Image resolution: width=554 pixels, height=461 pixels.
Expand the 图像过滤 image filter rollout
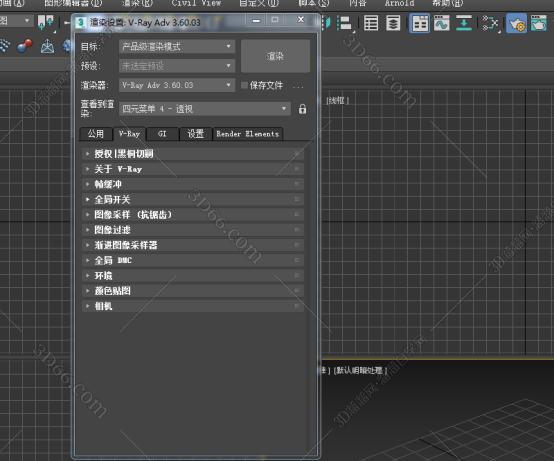click(x=193, y=230)
